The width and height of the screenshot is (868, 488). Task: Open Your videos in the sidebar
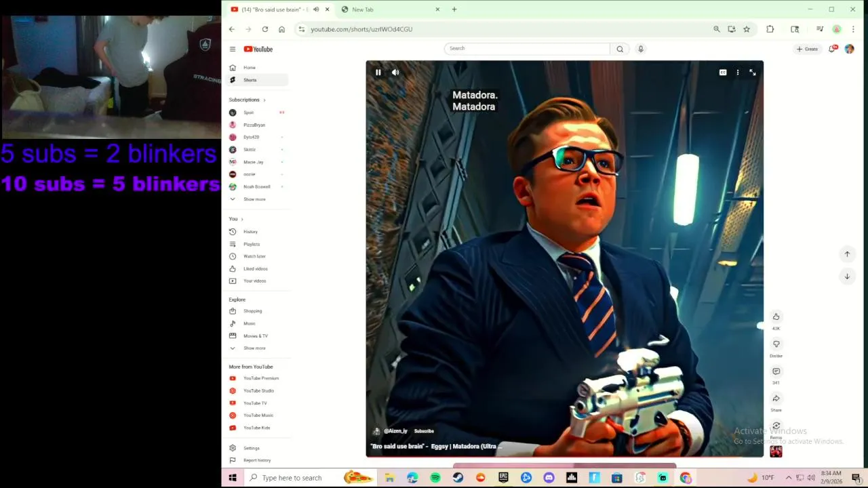(258, 281)
